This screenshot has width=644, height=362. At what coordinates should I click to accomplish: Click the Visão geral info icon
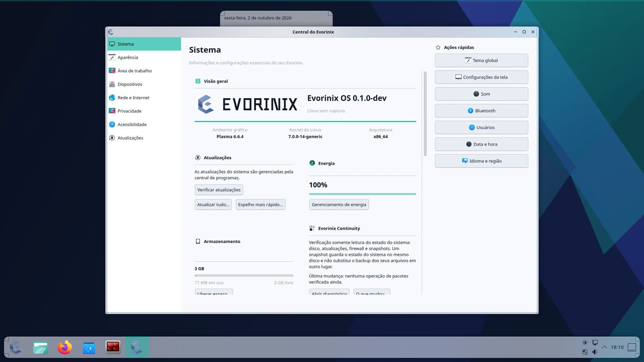coord(198,81)
